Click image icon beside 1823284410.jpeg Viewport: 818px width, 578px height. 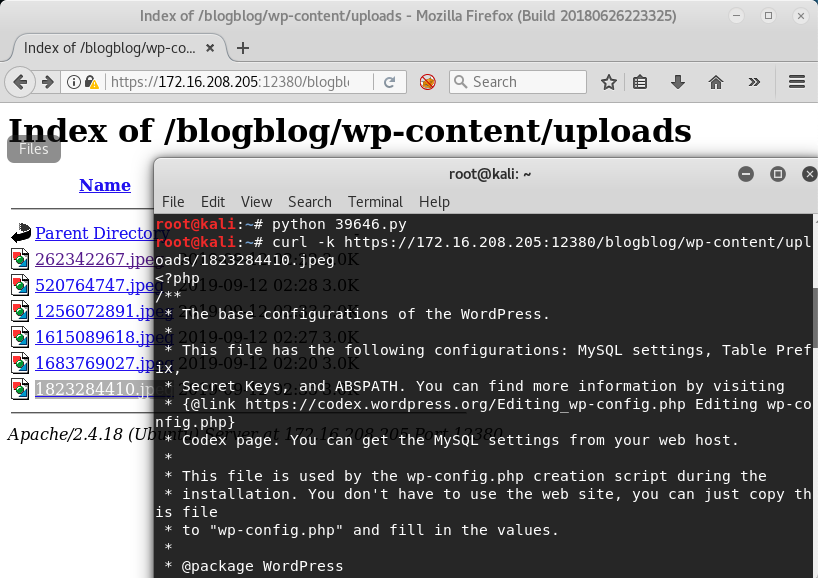click(20, 389)
